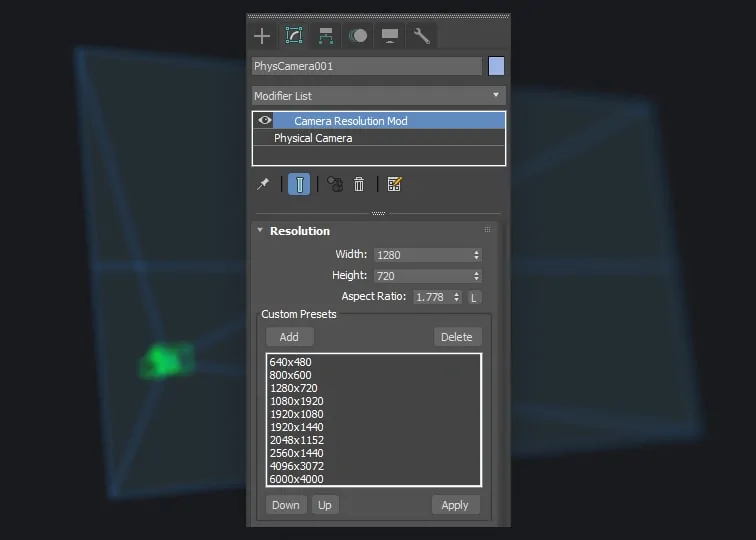Image resolution: width=756 pixels, height=540 pixels.
Task: Open the Modifier List dropdown
Action: tap(378, 96)
